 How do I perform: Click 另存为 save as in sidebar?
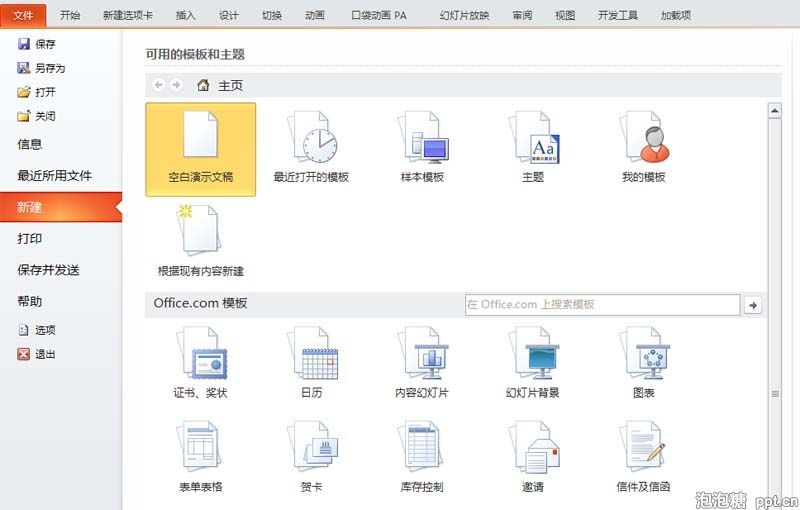(x=49, y=68)
